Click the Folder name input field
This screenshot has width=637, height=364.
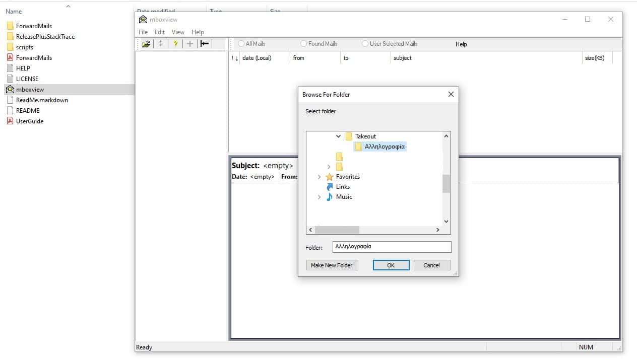point(392,247)
